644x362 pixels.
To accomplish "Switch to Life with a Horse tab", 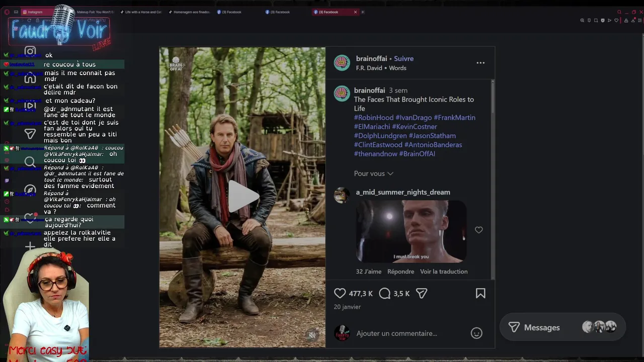I will 141,12.
